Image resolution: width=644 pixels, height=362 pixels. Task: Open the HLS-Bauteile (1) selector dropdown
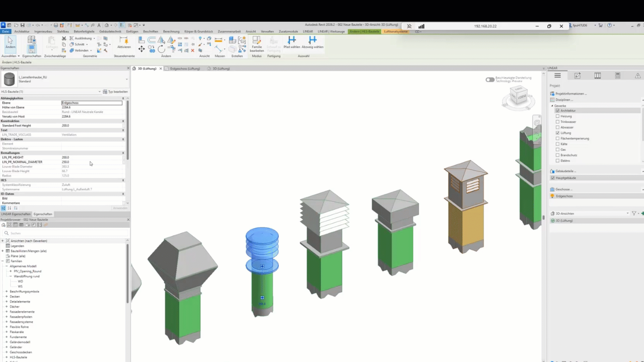(99, 92)
